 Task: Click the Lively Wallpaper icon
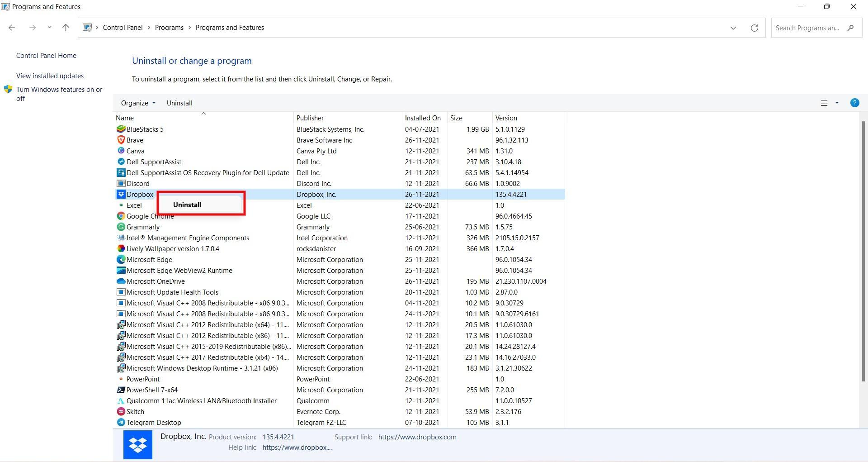tap(121, 248)
